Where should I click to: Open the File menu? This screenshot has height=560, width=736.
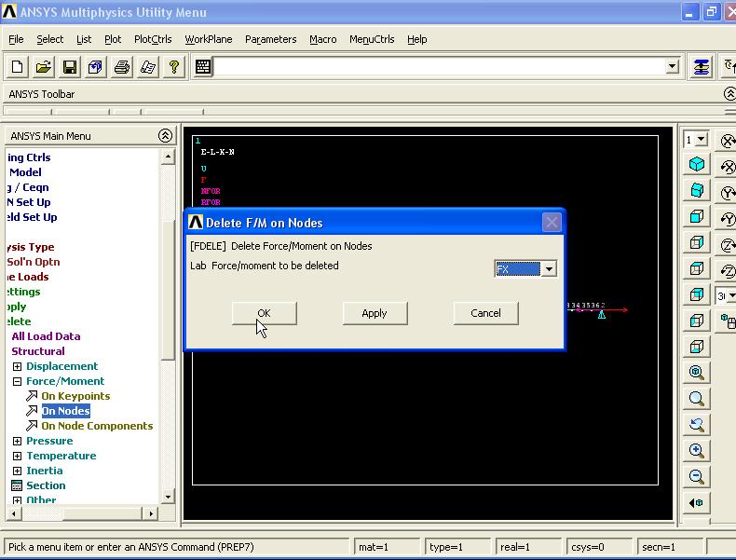(16, 39)
